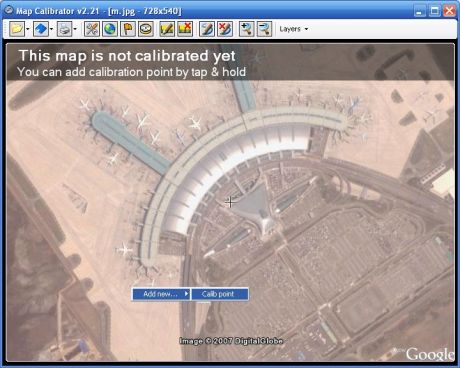Open the Layers dropdown menu
Screen dimensions: 460x368
point(294,29)
